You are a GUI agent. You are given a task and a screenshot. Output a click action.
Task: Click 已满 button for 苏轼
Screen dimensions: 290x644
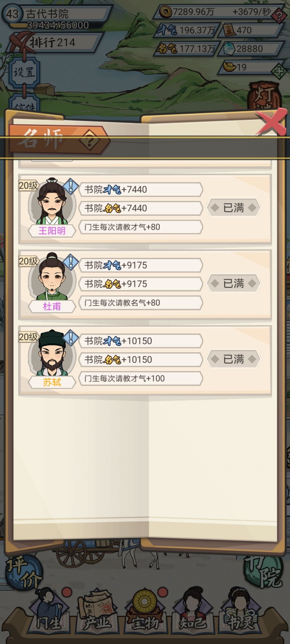pos(233,359)
